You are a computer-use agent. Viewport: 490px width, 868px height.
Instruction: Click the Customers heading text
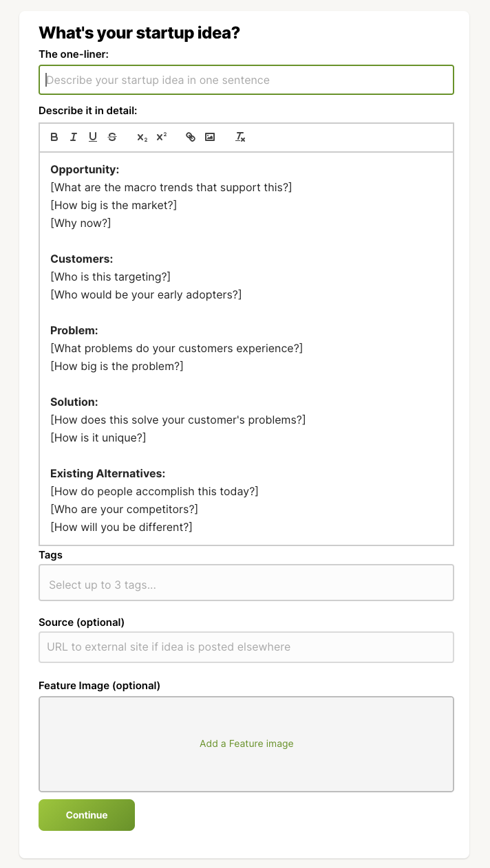tap(81, 259)
